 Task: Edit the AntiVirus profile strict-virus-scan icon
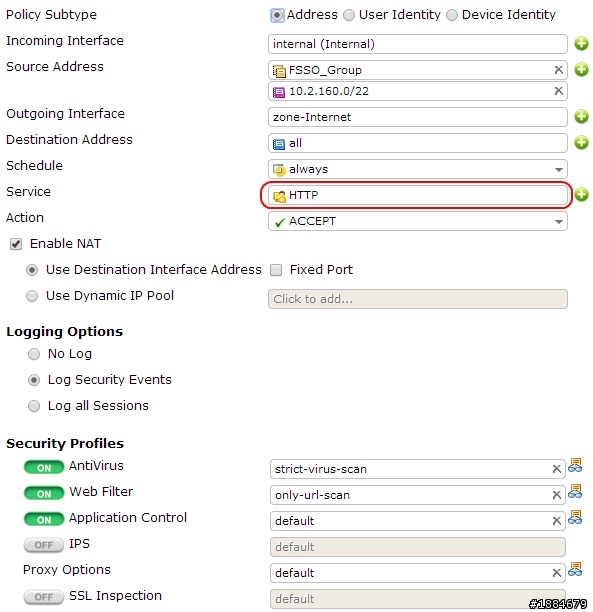(x=575, y=466)
